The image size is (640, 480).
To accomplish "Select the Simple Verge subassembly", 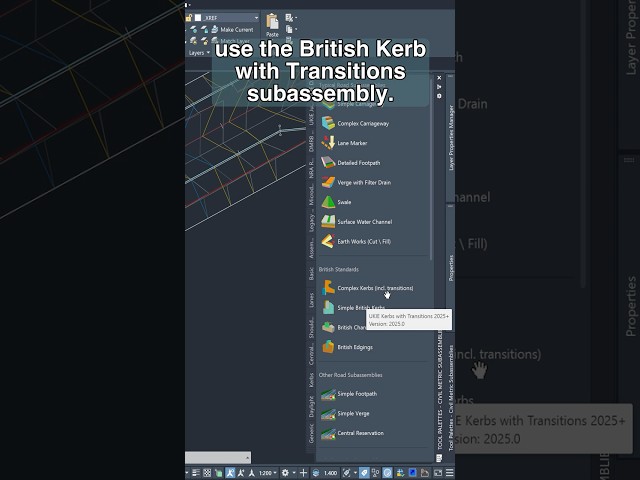I will point(345,413).
